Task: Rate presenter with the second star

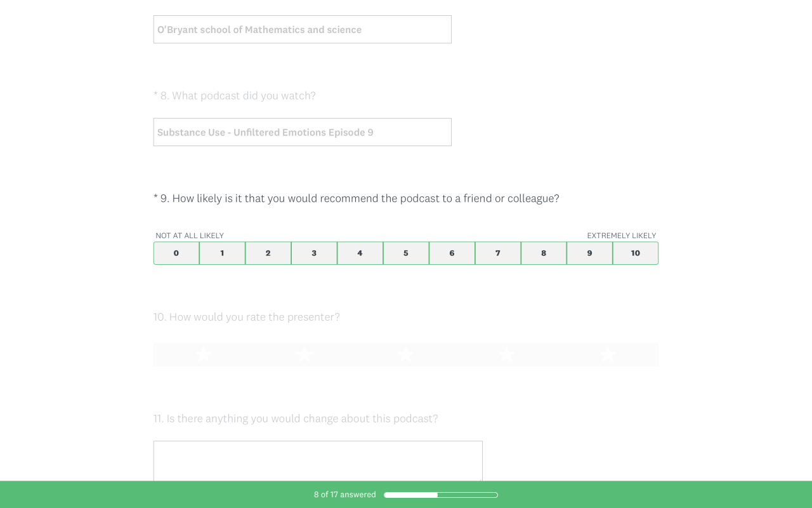Action: click(304, 354)
